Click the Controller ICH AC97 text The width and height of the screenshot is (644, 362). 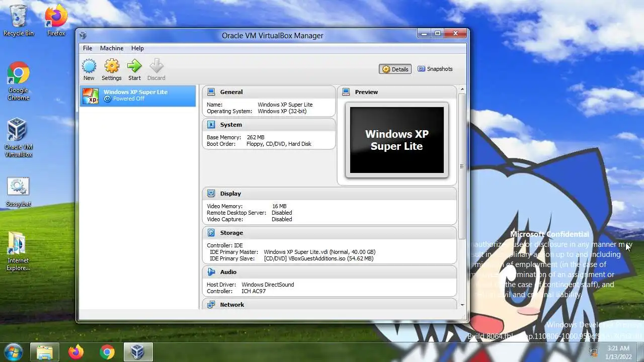tap(254, 291)
